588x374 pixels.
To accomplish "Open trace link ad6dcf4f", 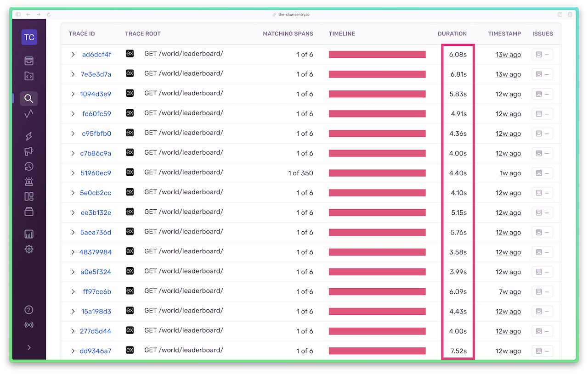I will pos(96,55).
